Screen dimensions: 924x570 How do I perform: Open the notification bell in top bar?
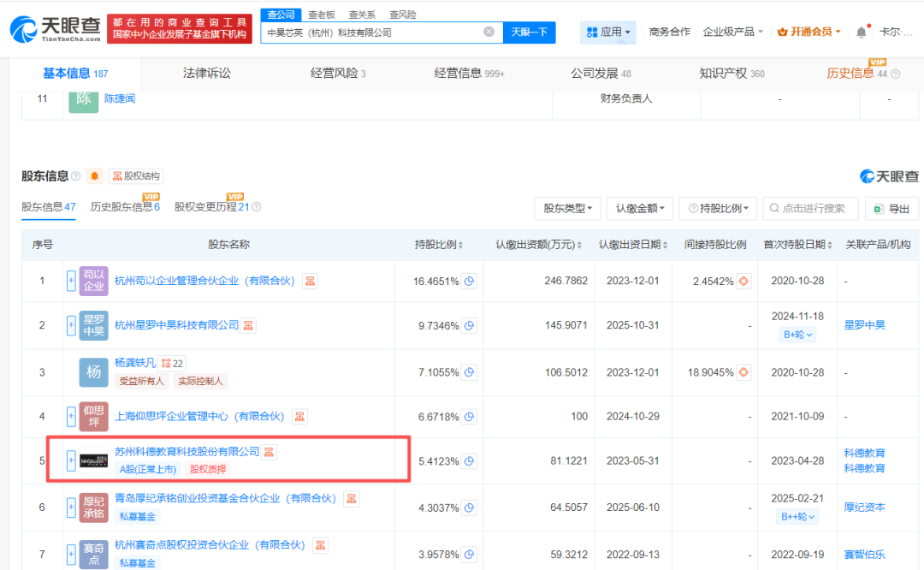tap(861, 33)
